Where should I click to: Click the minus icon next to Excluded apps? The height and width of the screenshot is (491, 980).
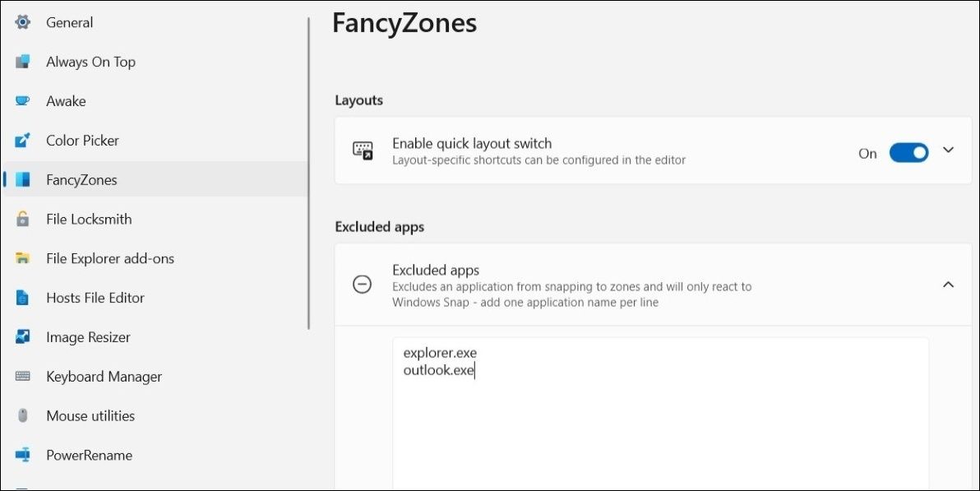(x=362, y=284)
